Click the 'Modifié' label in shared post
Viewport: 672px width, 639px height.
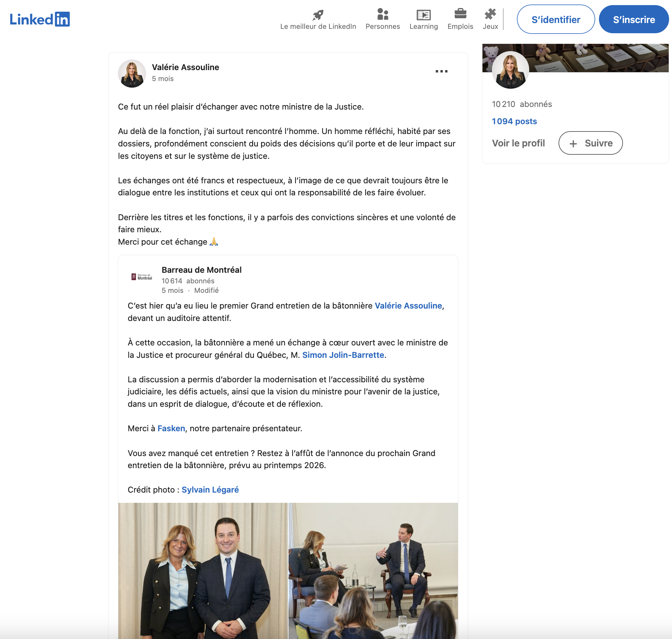point(206,290)
